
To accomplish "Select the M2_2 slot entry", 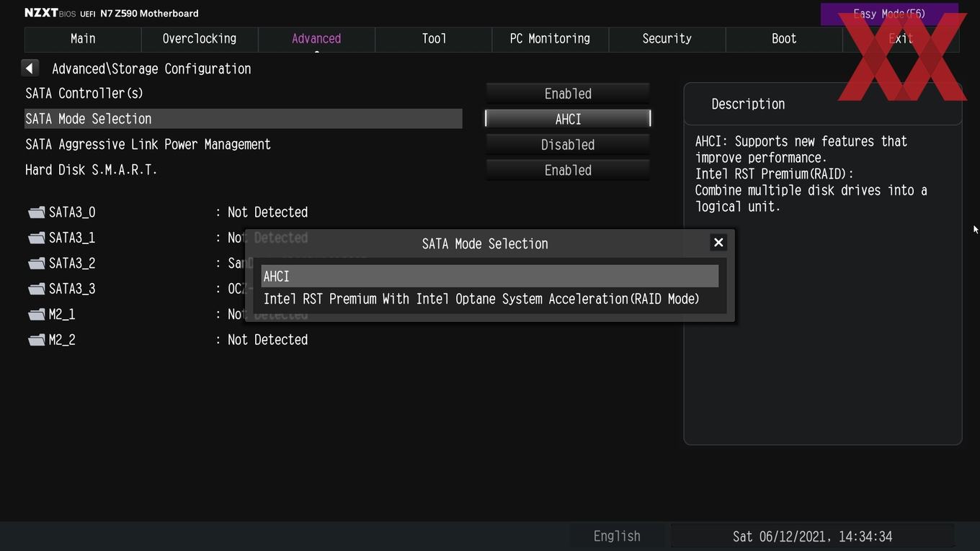I will [x=62, y=340].
